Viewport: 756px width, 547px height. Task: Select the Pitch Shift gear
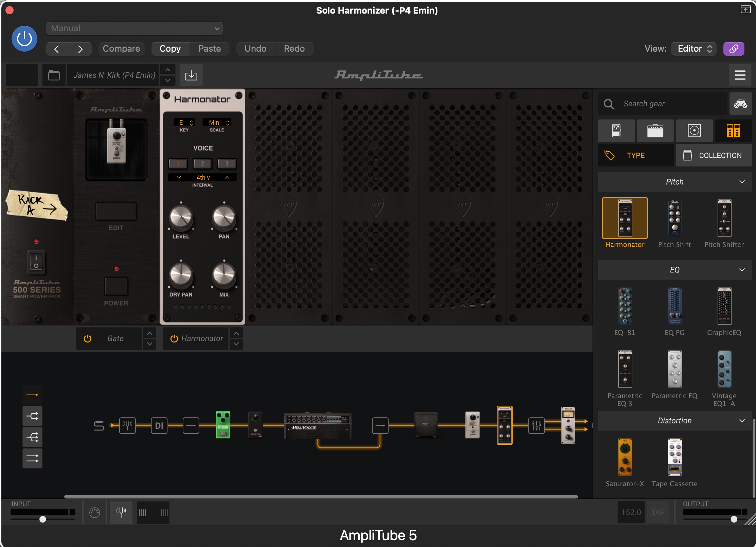pyautogui.click(x=674, y=218)
